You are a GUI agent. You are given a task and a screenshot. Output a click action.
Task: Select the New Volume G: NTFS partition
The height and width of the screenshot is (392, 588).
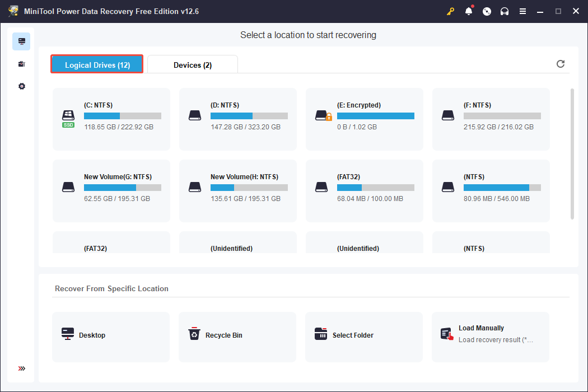point(111,190)
